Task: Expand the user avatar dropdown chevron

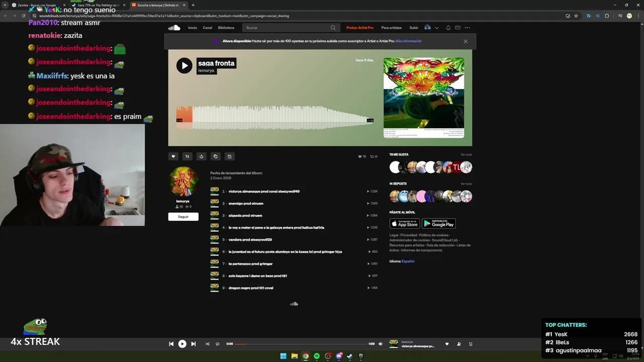Action: pos(436,28)
